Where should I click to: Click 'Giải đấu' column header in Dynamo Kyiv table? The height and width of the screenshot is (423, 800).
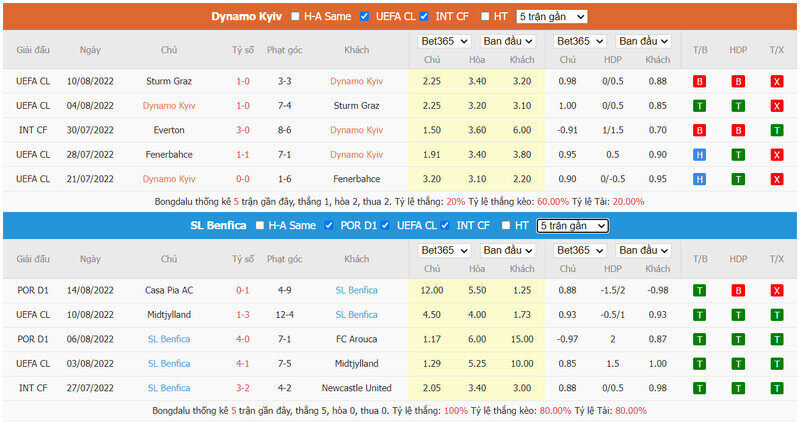33,50
